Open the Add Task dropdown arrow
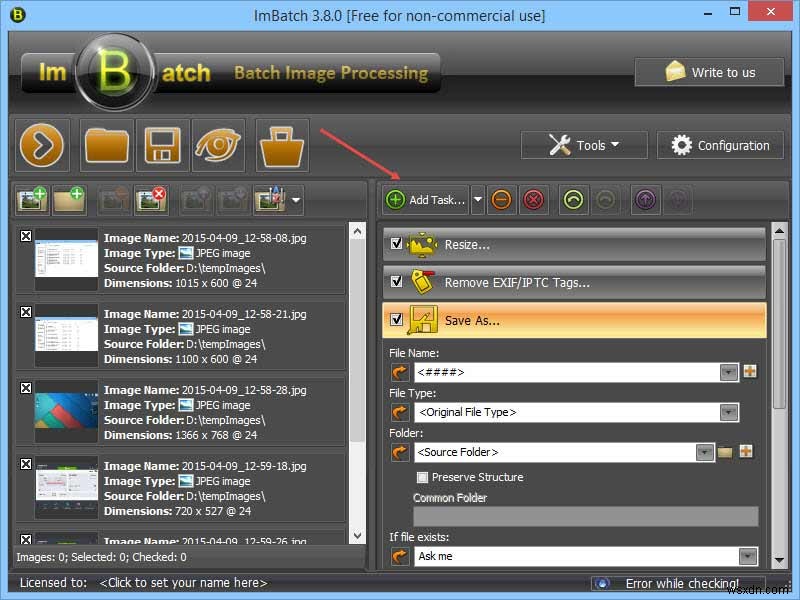Image resolution: width=800 pixels, height=600 pixels. click(477, 199)
